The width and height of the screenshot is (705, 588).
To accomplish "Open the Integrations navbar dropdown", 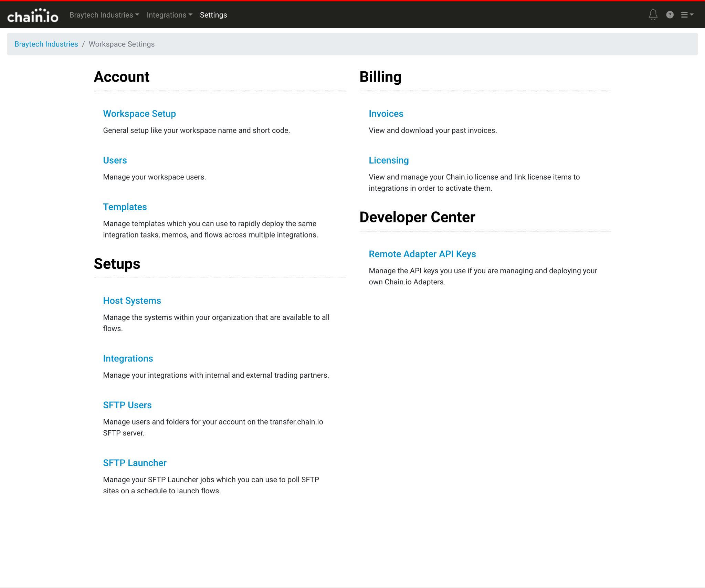I will click(169, 15).
